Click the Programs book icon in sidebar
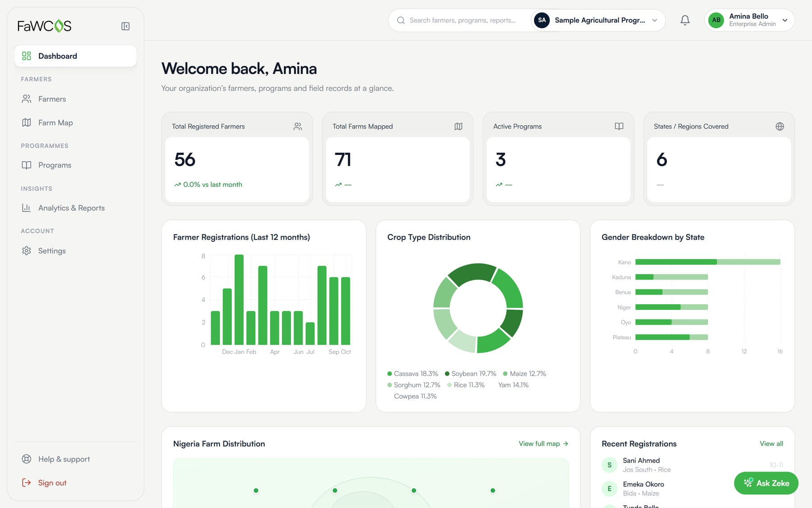The width and height of the screenshot is (812, 508). tap(27, 165)
